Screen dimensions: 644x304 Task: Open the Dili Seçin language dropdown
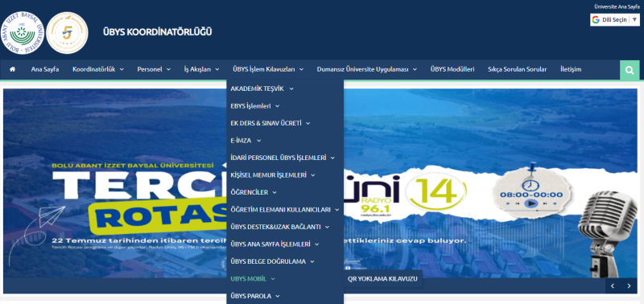(615, 19)
